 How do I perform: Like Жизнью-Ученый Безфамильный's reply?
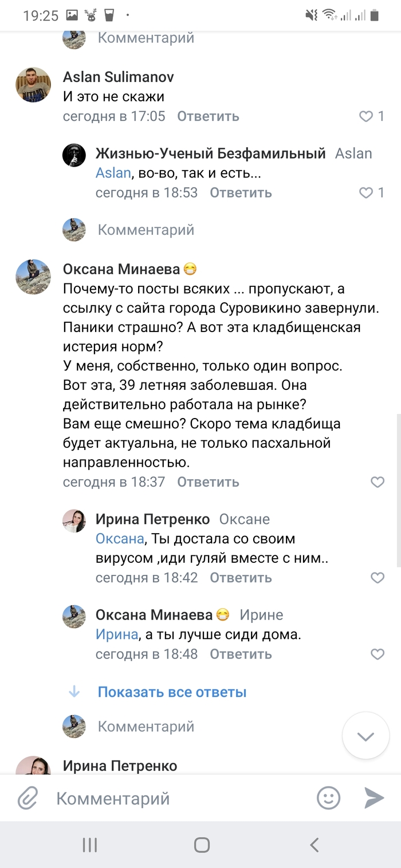[x=367, y=193]
